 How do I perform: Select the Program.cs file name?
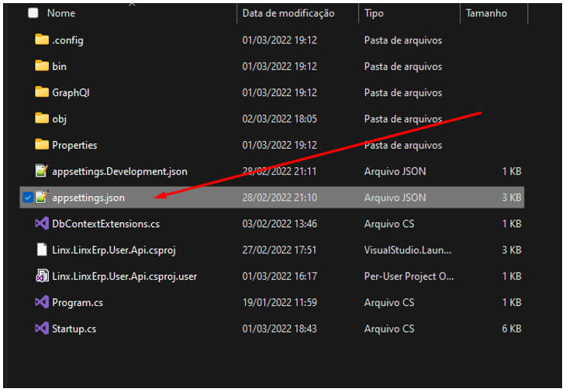(78, 303)
